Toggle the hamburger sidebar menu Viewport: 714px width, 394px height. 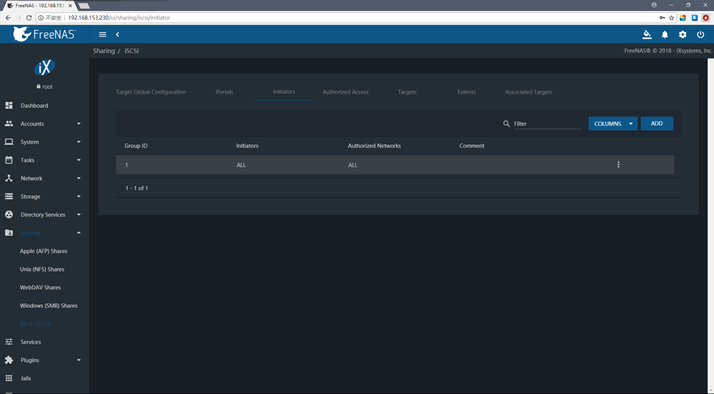[x=102, y=35]
